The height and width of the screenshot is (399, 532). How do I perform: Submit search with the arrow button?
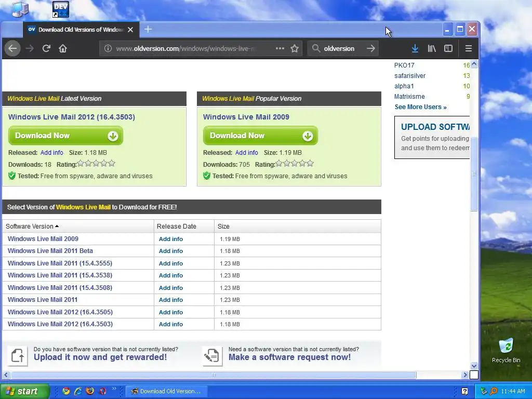click(371, 48)
